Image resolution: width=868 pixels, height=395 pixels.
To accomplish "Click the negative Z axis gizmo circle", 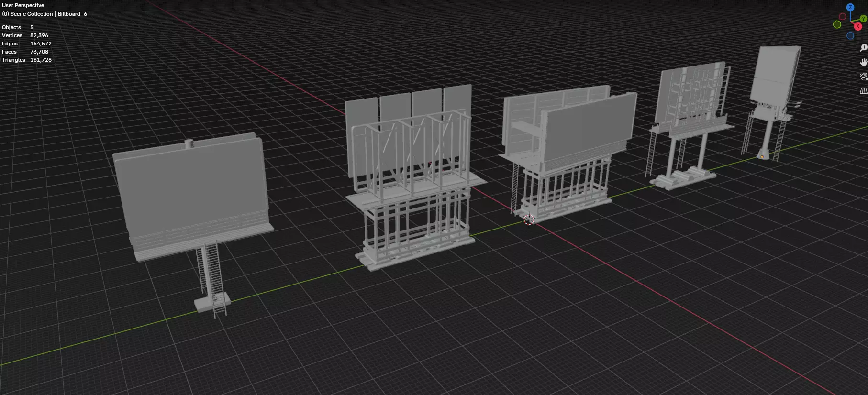I will click(850, 35).
